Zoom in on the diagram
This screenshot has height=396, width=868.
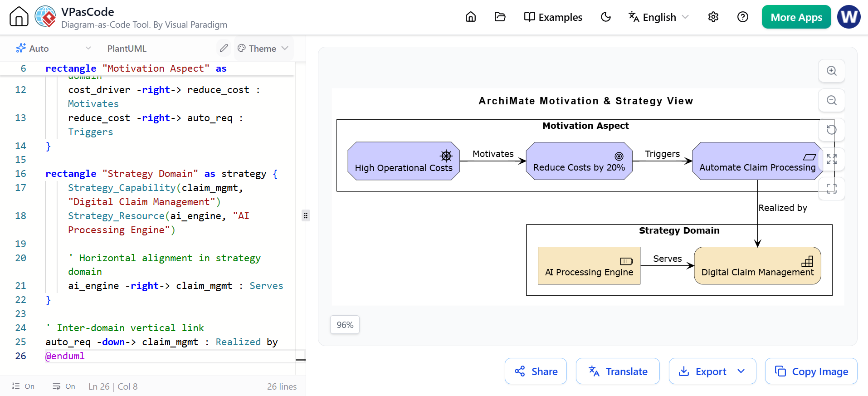pos(832,71)
